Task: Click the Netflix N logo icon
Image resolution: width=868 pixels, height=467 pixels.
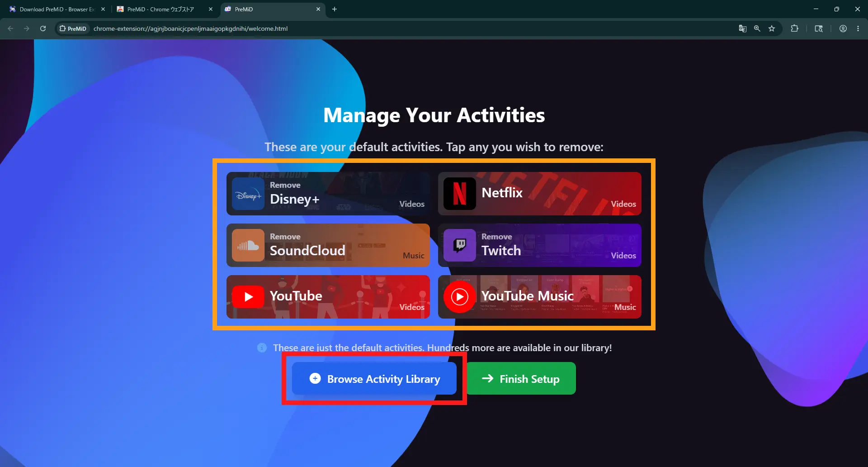Action: tap(460, 194)
